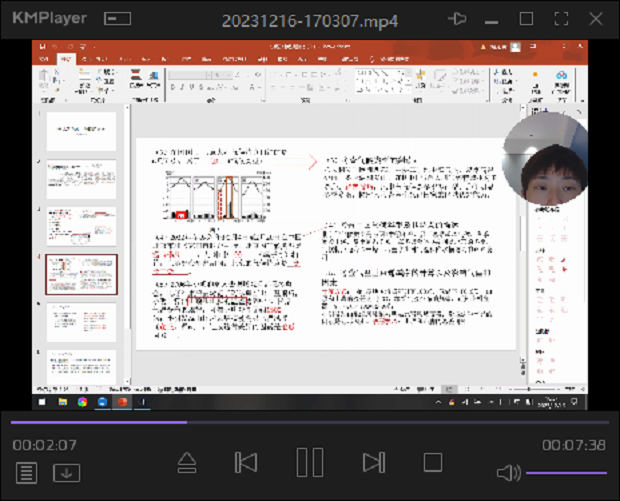The height and width of the screenshot is (501, 620).
Task: Stop the video playback
Action: click(x=433, y=462)
